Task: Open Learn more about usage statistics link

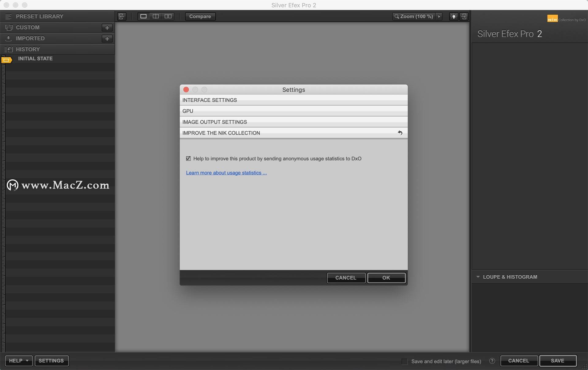Action: click(226, 173)
